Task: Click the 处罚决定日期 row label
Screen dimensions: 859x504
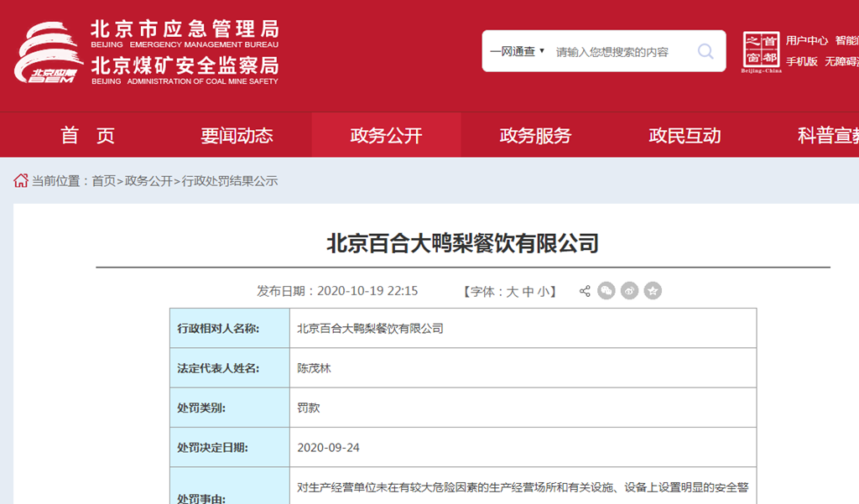Action: pos(212,448)
